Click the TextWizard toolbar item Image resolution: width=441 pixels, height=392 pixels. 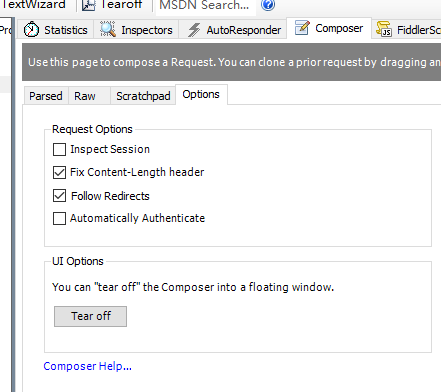[x=34, y=5]
